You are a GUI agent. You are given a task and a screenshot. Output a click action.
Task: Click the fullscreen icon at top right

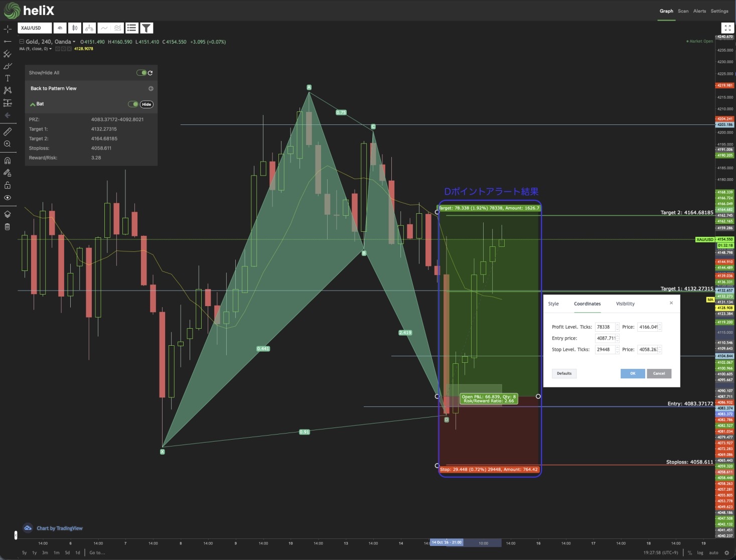(x=727, y=28)
